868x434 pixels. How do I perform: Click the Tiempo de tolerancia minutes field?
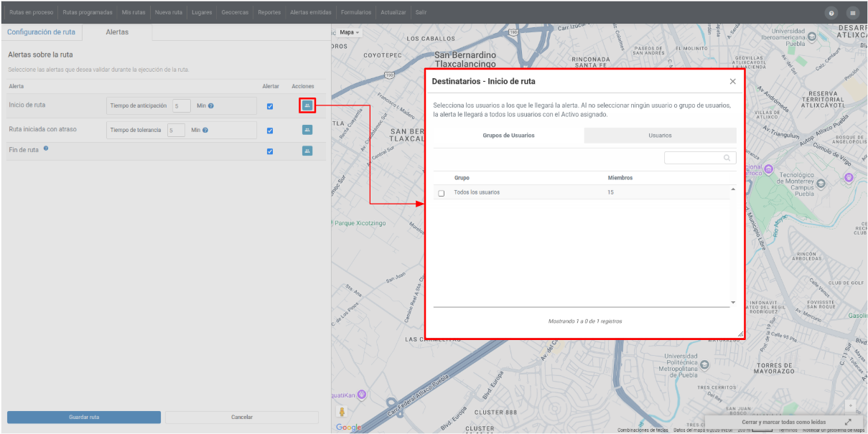coord(176,131)
